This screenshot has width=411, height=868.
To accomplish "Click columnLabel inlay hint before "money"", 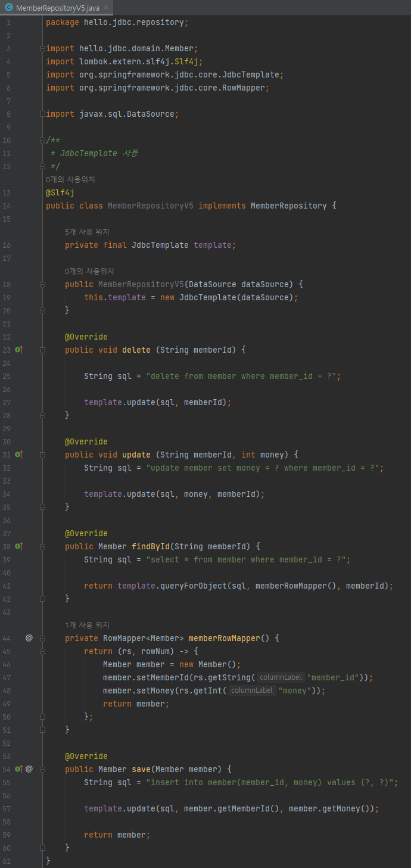I will 252,690.
